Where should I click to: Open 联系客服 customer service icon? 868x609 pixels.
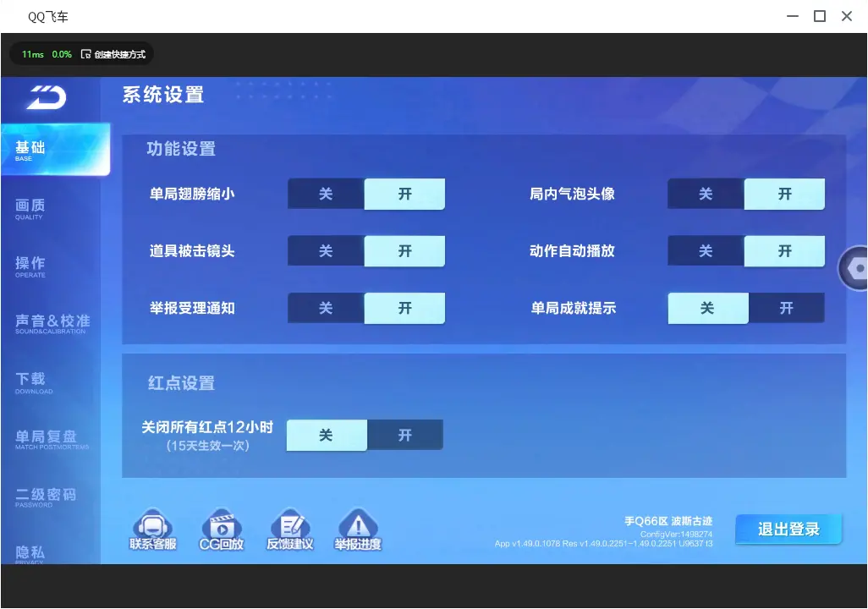(x=153, y=529)
